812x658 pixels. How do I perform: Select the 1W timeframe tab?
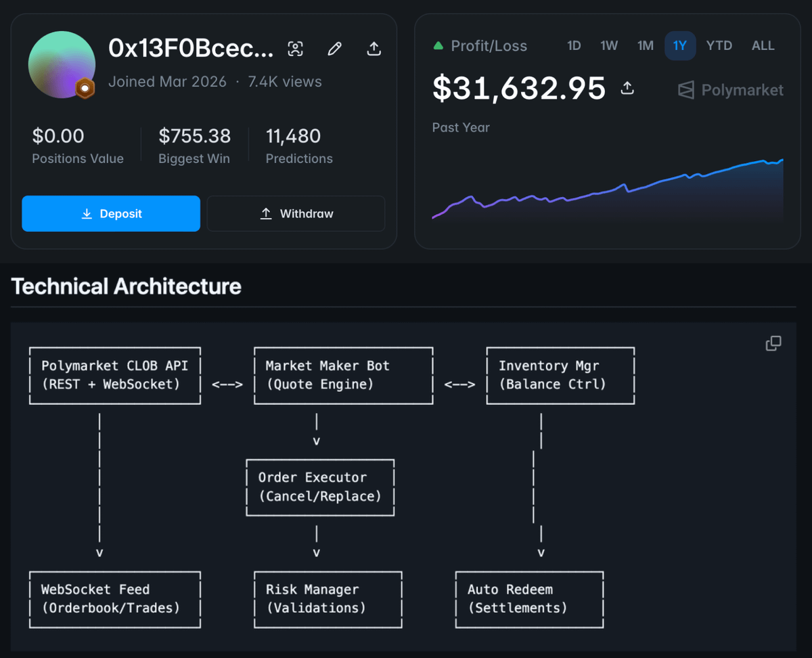click(x=609, y=45)
